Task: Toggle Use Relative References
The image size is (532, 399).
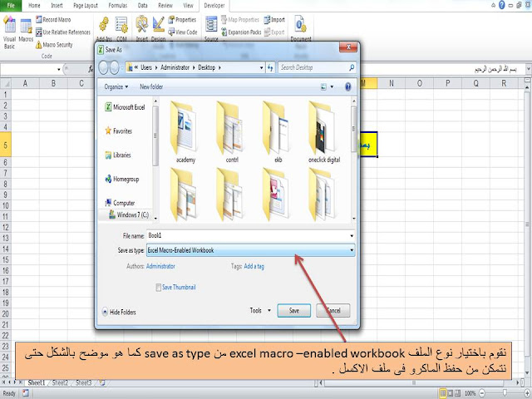Action: (x=63, y=32)
